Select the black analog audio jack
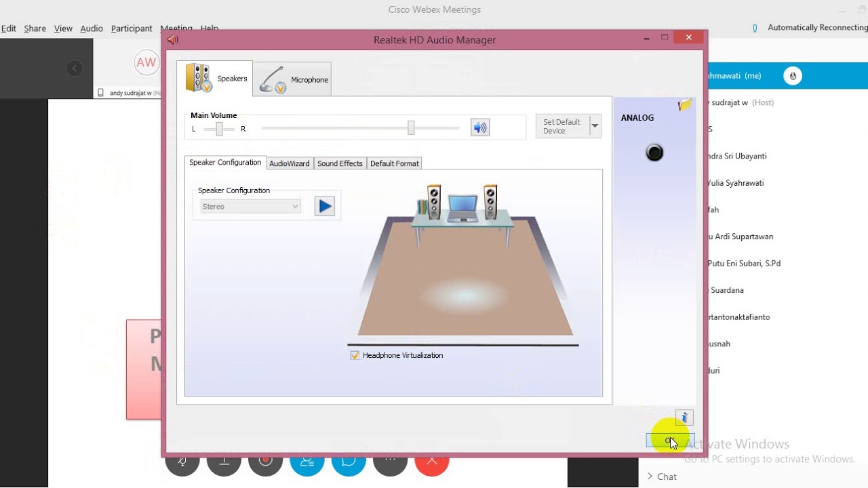 [654, 153]
